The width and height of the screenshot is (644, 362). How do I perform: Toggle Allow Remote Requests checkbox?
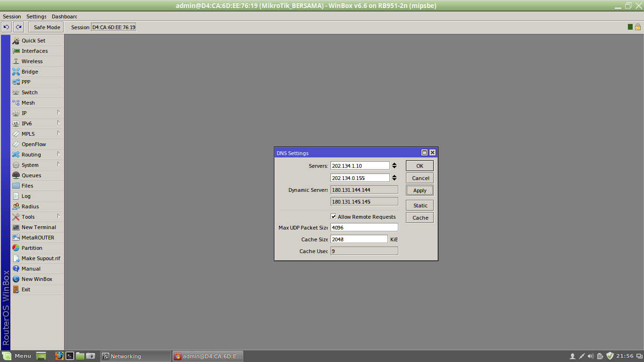point(333,217)
